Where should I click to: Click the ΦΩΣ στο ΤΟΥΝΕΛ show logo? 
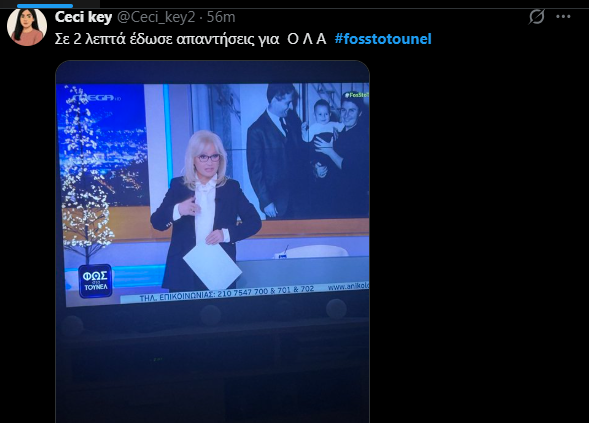pos(95,281)
